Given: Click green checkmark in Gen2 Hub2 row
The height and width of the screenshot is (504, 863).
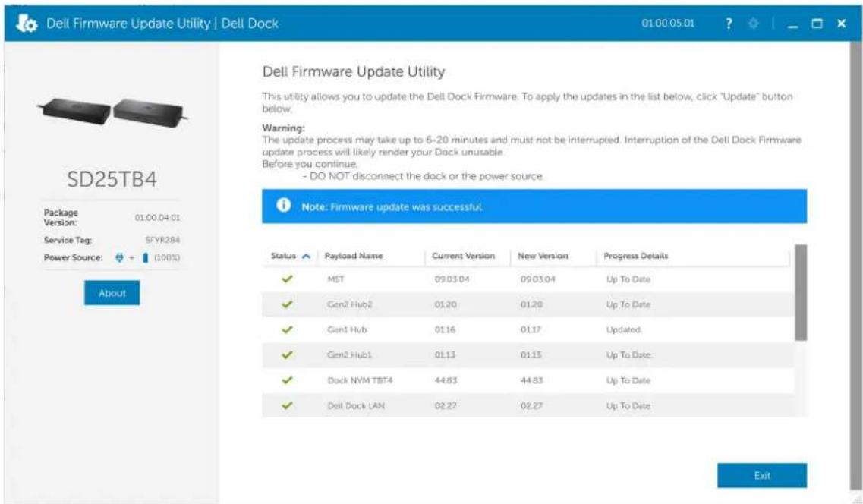Looking at the screenshot, I should pyautogui.click(x=287, y=304).
